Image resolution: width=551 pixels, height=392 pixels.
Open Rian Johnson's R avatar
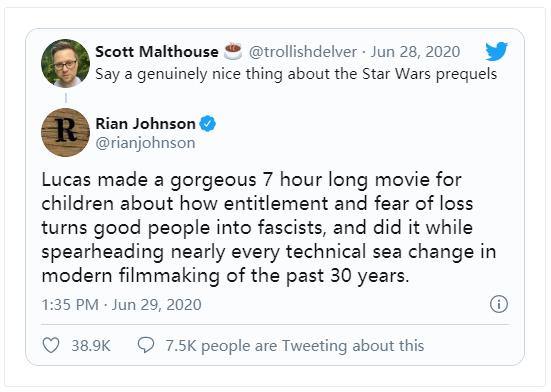pos(65,132)
